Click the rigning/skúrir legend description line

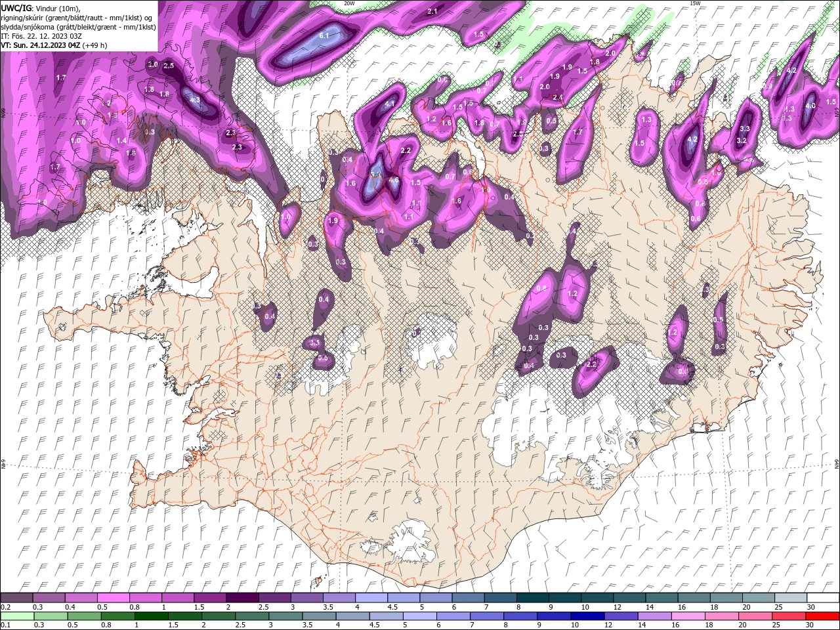pyautogui.click(x=77, y=18)
